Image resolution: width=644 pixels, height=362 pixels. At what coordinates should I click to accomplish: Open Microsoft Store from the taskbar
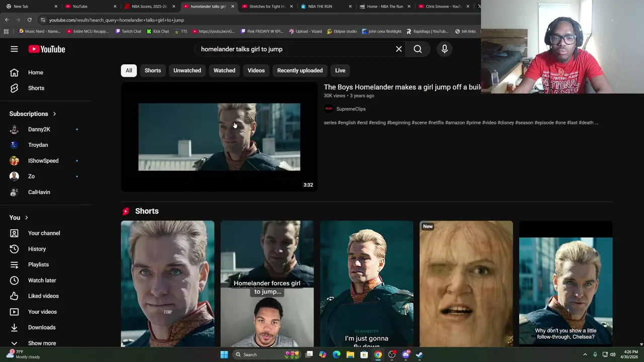pyautogui.click(x=364, y=354)
